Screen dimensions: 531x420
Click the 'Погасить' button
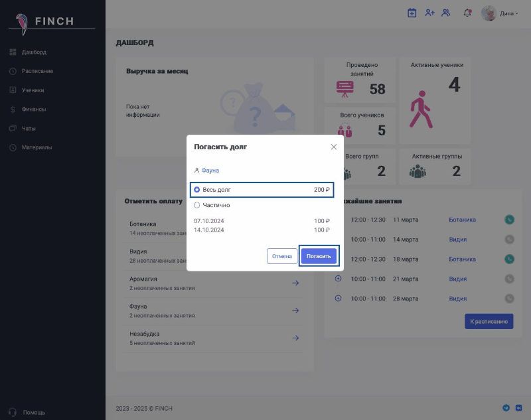point(319,256)
